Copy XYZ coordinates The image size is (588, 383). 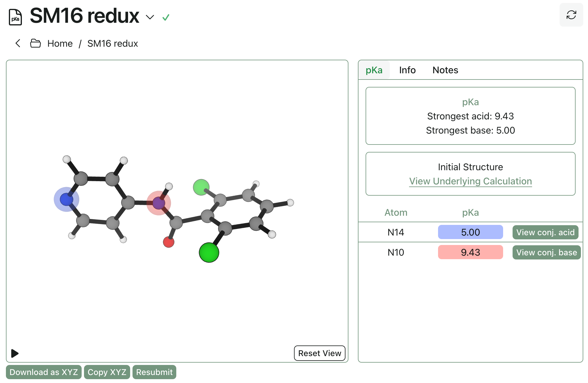(107, 372)
